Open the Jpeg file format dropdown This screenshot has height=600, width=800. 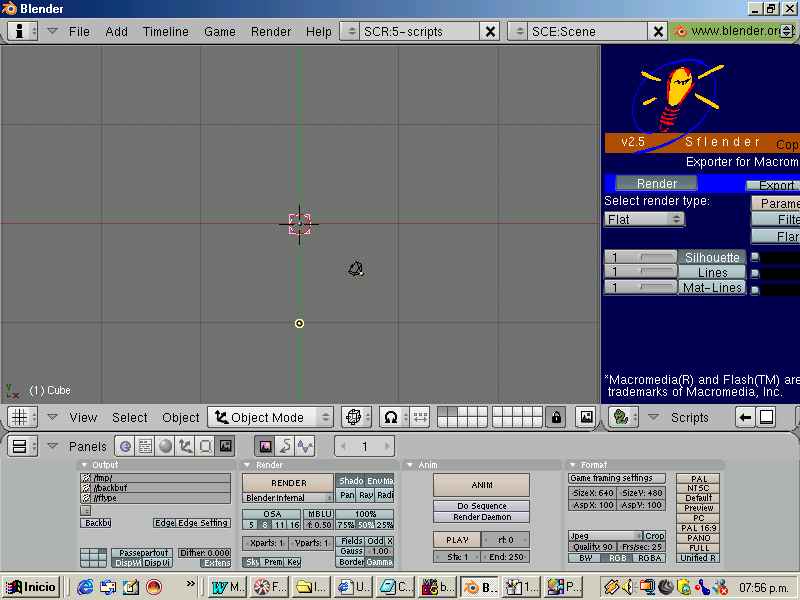coord(605,536)
